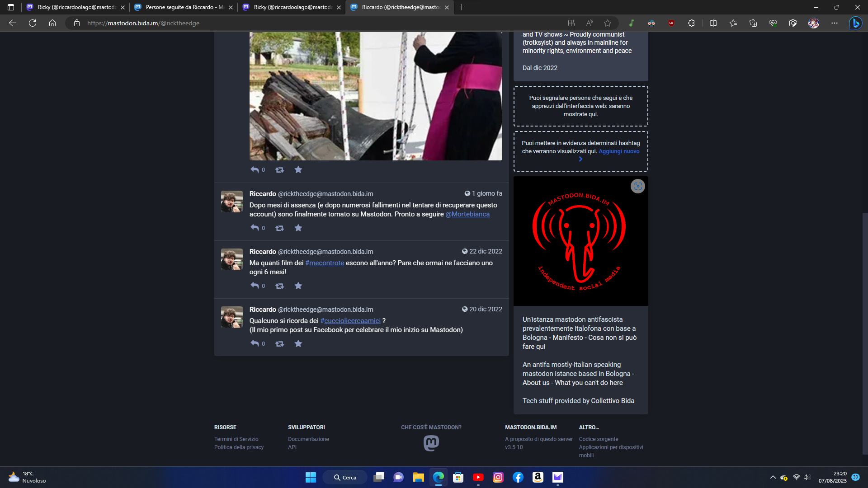Screen dimensions: 868x488
Task: Launch YouTube from the taskbar
Action: click(478, 477)
